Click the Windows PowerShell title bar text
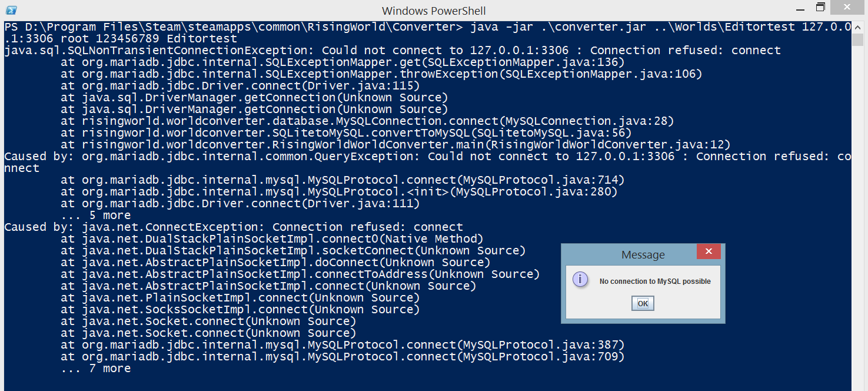This screenshot has height=391, width=868. tap(434, 11)
